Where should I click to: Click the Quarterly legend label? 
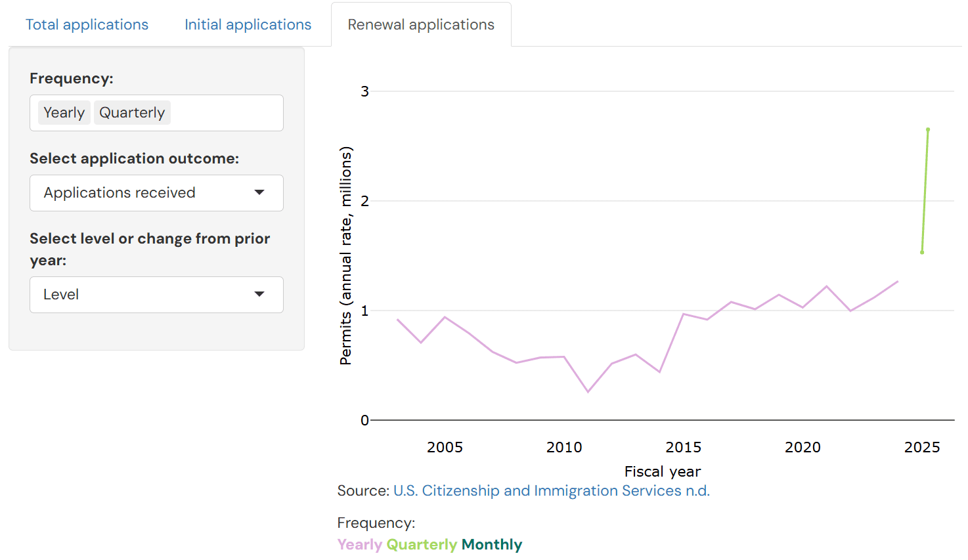[x=423, y=544]
